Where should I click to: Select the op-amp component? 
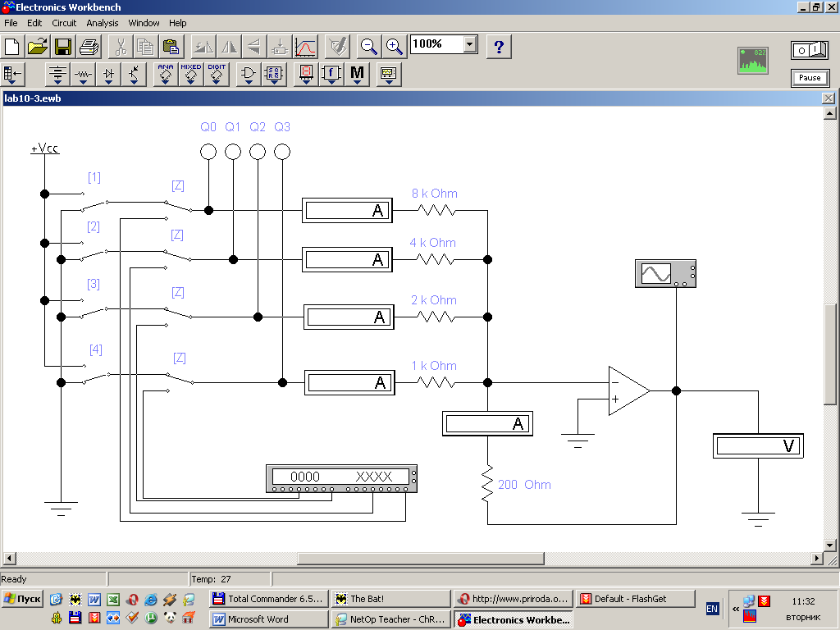(629, 391)
